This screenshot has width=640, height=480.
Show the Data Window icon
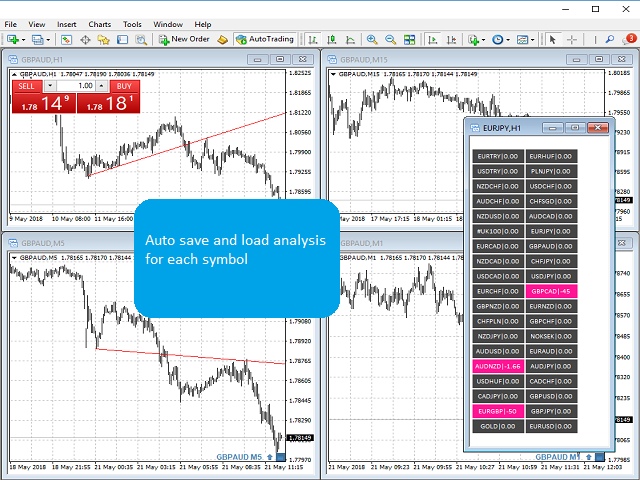coord(85,40)
